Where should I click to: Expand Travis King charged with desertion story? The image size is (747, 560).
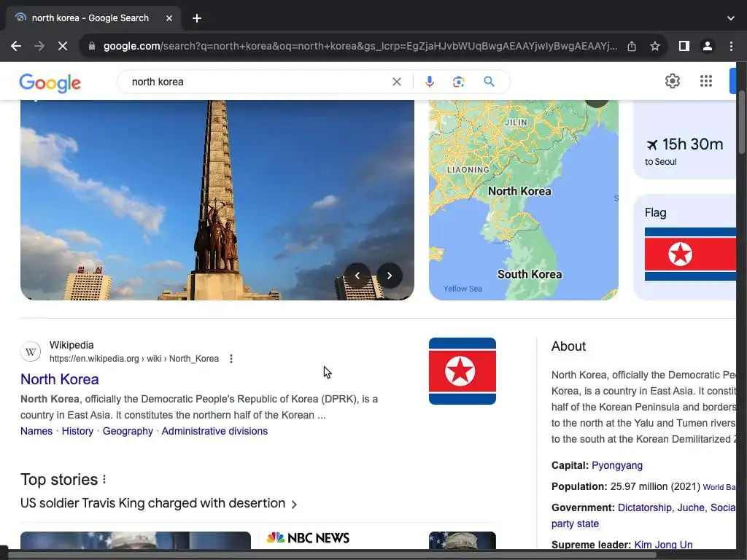[158, 503]
